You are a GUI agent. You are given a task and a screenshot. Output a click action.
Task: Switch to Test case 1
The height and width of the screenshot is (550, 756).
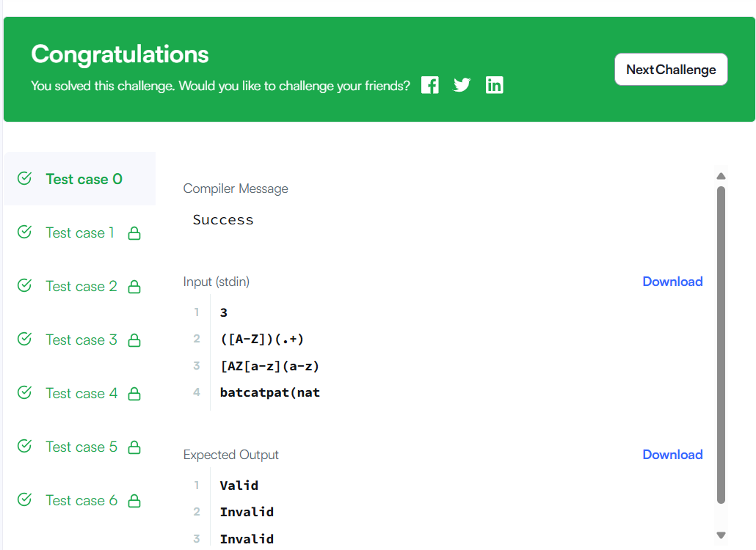pyautogui.click(x=79, y=232)
